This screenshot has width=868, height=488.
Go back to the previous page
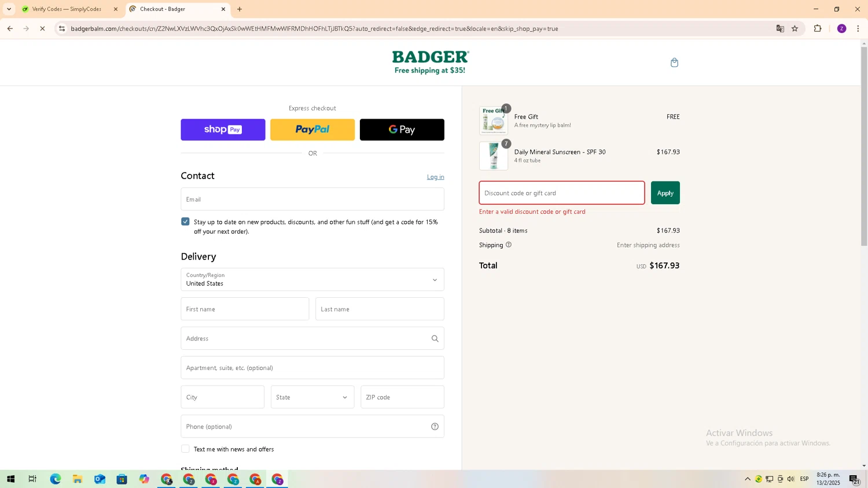10,28
